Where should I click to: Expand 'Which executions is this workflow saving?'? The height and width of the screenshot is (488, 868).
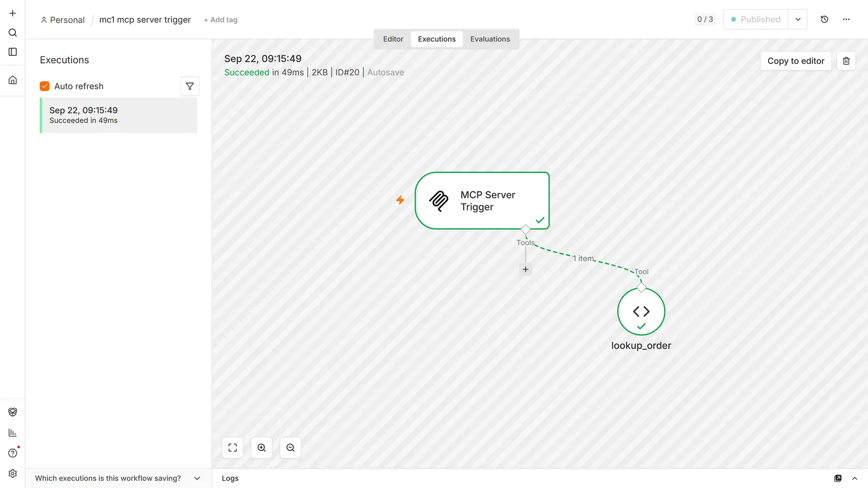118,478
